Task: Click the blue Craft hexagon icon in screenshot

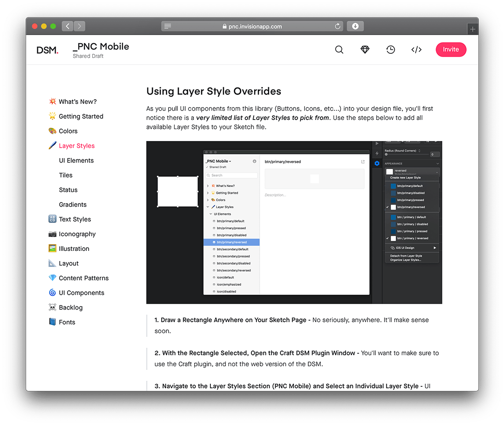Action: tap(377, 163)
